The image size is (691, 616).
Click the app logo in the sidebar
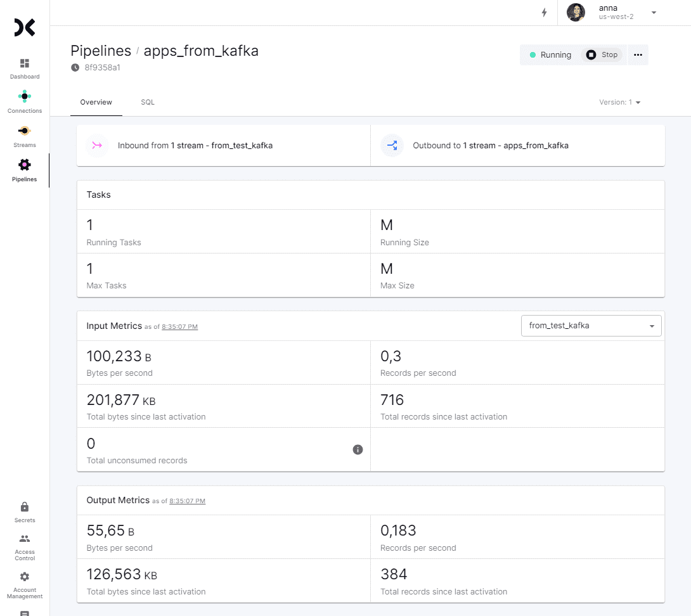[x=25, y=27]
